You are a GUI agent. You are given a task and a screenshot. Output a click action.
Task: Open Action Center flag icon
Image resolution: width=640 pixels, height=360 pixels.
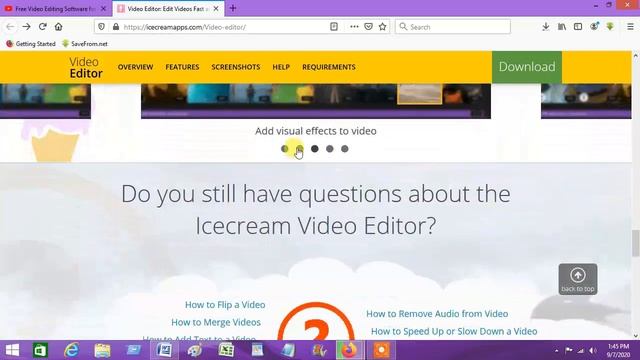coord(569,351)
